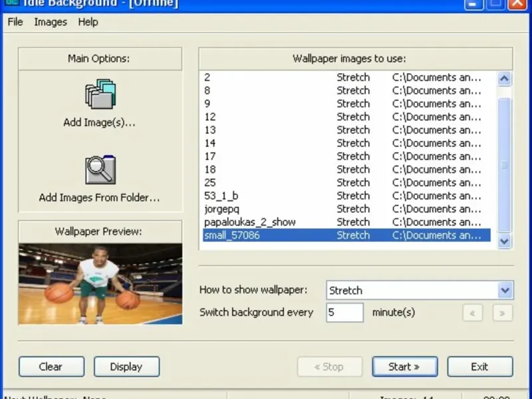Click the disabled « Stop button

click(x=330, y=366)
